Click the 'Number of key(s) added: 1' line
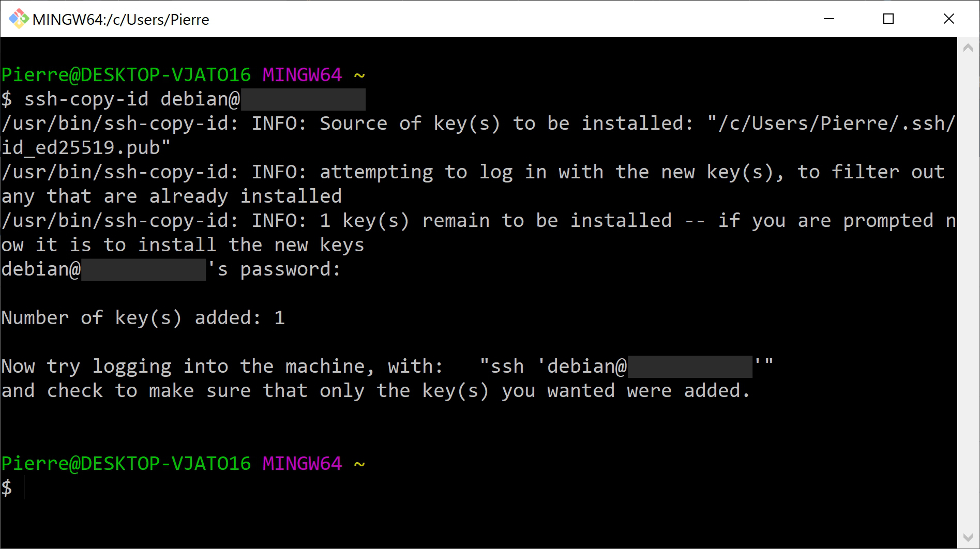 point(143,318)
